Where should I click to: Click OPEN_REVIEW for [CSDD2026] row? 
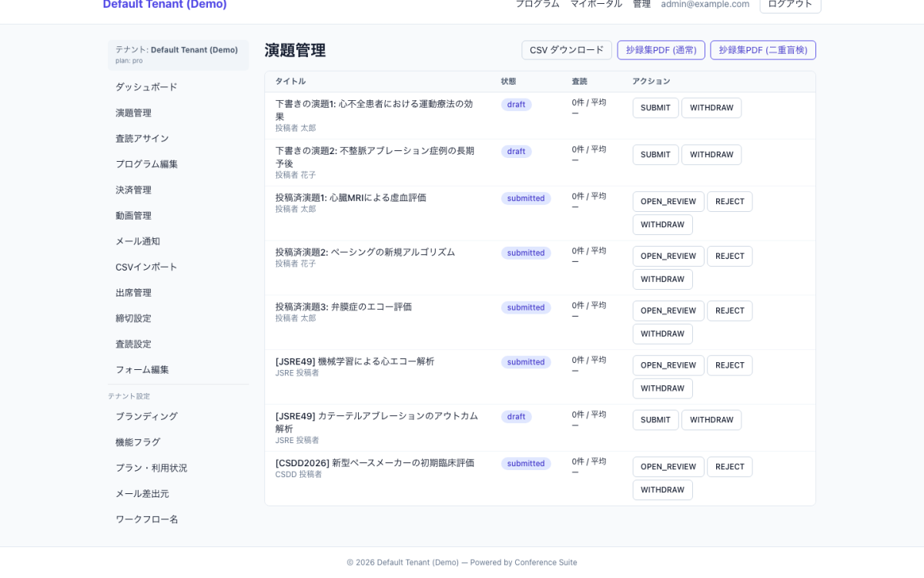pyautogui.click(x=668, y=467)
